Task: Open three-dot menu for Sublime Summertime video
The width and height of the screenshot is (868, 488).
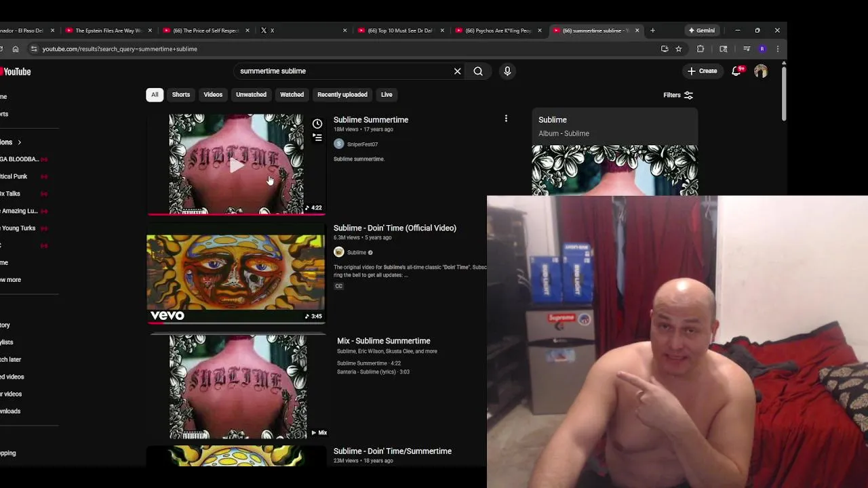Action: tap(506, 119)
